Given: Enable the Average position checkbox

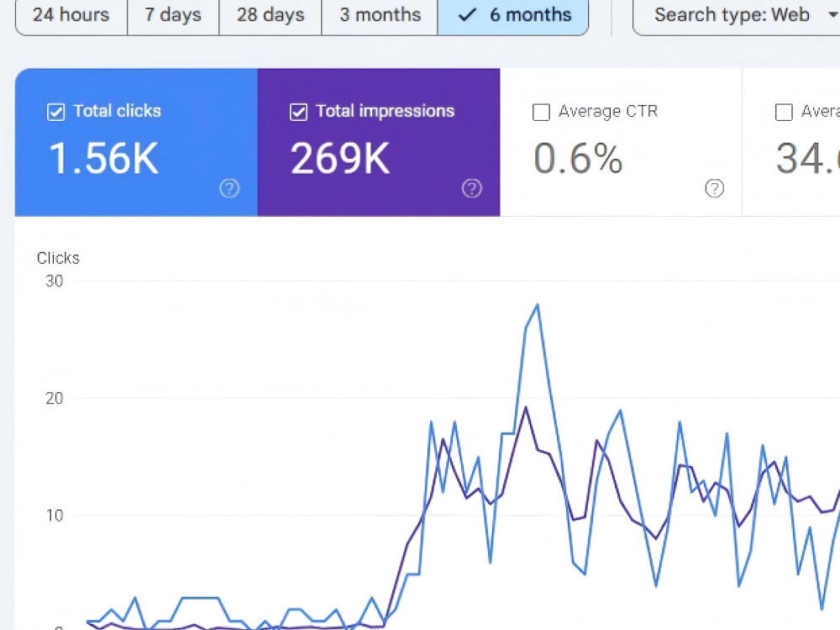Looking at the screenshot, I should (784, 112).
